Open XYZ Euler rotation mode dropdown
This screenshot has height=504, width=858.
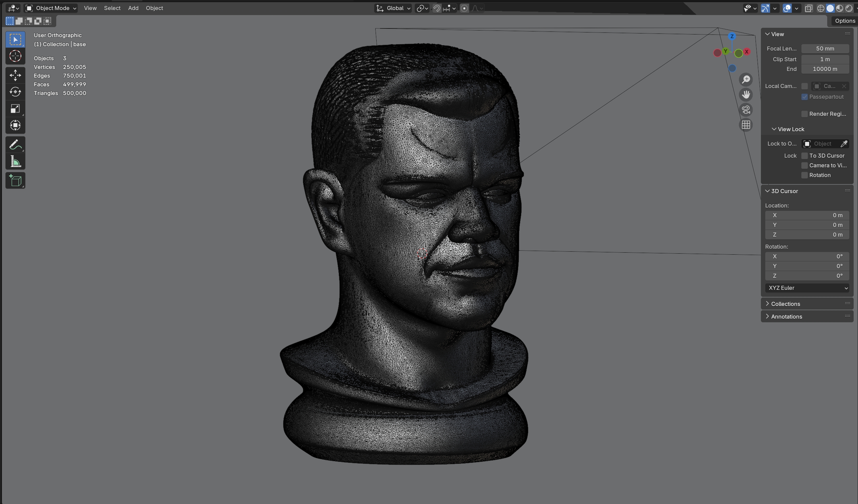pos(807,288)
